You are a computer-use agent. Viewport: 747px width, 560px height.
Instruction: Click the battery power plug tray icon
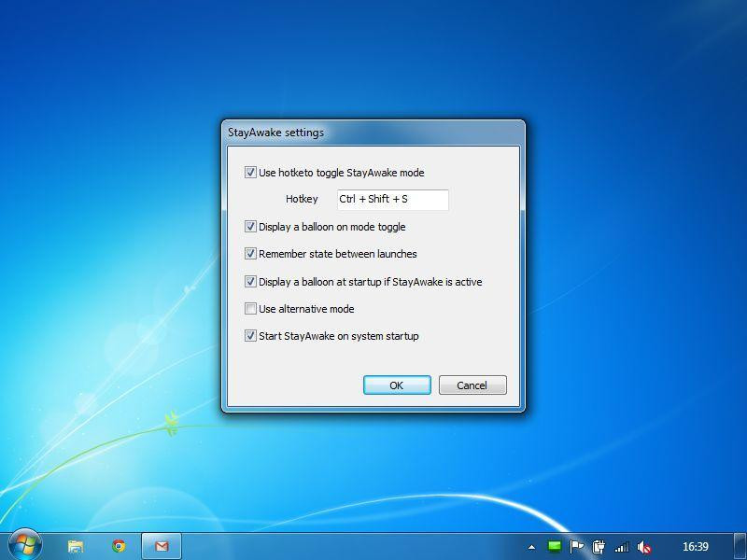click(x=599, y=547)
